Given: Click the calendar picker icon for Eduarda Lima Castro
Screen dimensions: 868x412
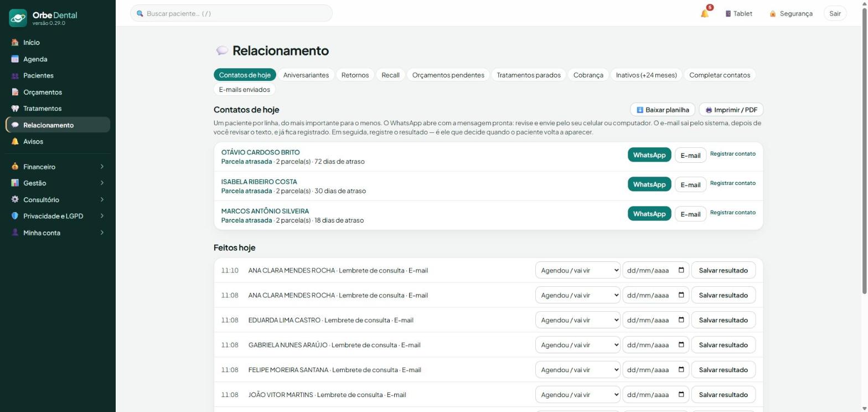Looking at the screenshot, I should (681, 320).
